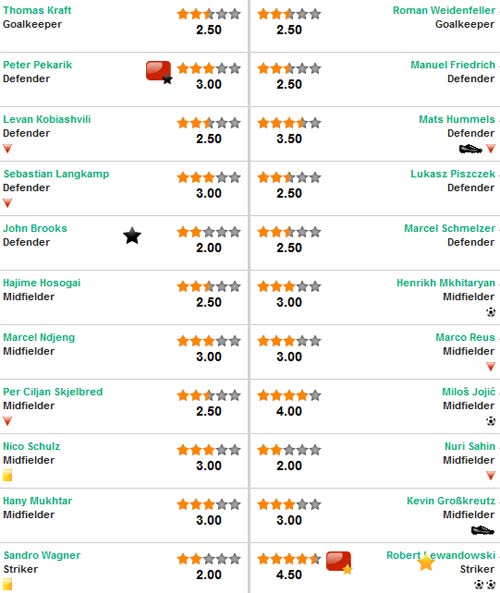Click Miloš Jojić's 4.00 star rating
500x593 pixels.
pyautogui.click(x=289, y=396)
